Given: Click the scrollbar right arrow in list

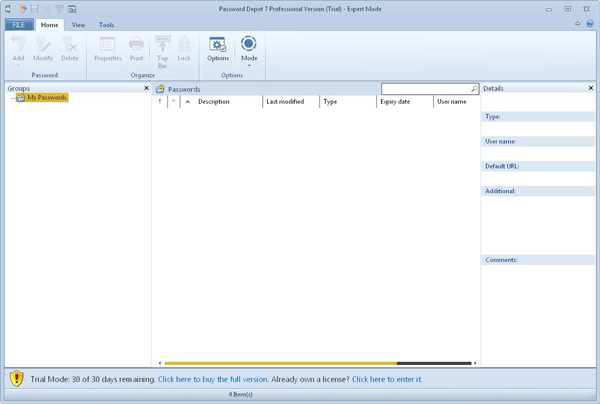Looking at the screenshot, I should coord(475,363).
